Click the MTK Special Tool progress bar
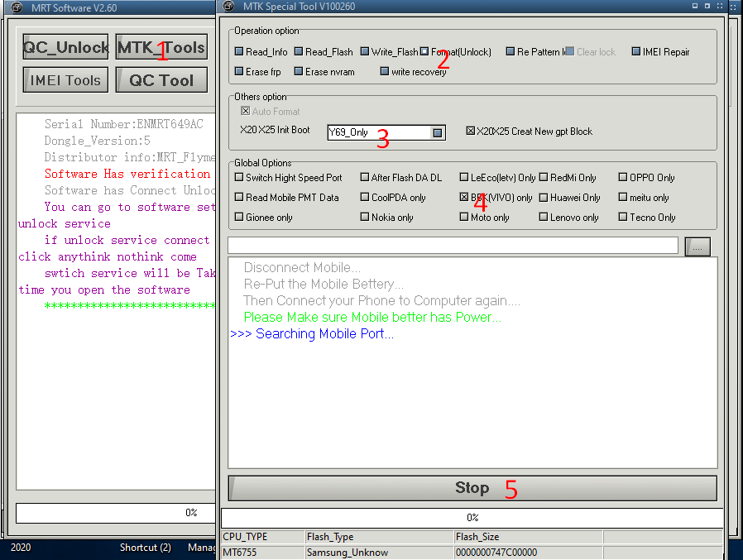The width and height of the screenshot is (743, 560). 472,518
